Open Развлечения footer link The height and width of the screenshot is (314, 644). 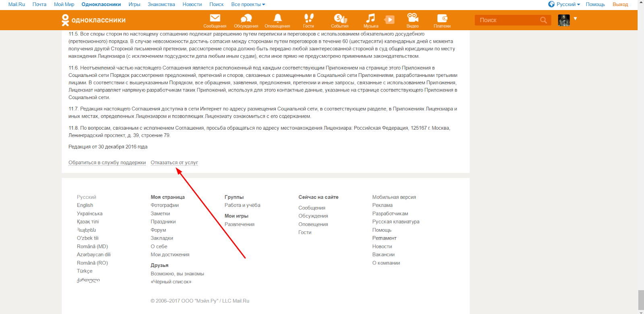click(x=239, y=224)
